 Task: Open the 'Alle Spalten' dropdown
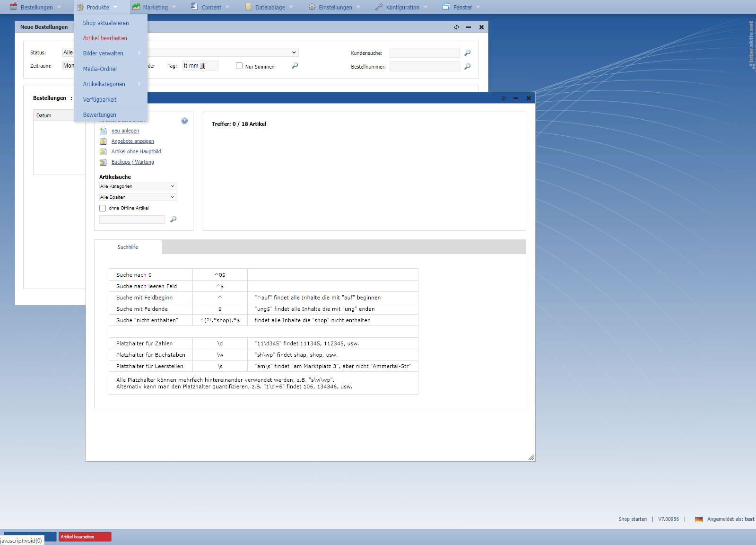tap(138, 197)
